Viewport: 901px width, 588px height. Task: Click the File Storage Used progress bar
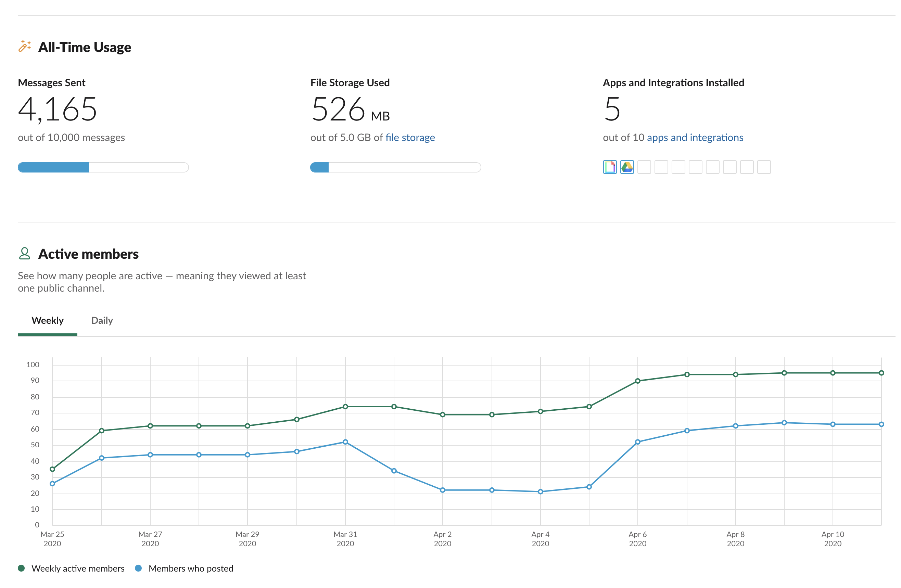pos(396,167)
